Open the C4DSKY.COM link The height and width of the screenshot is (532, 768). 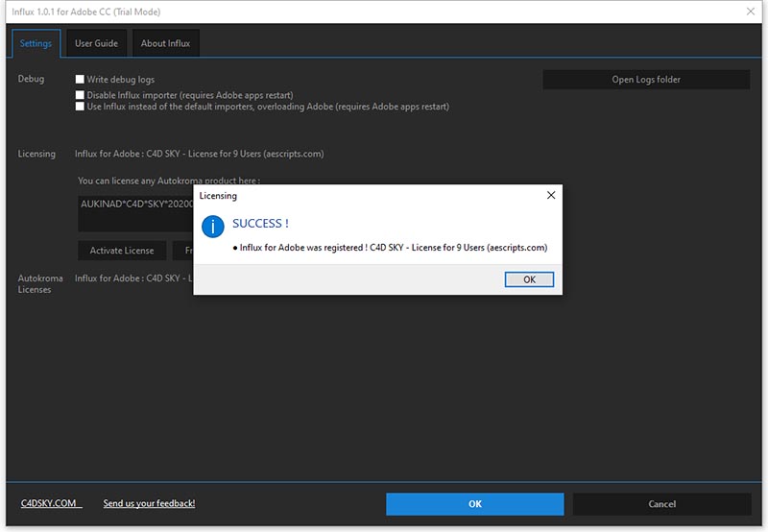tap(51, 503)
